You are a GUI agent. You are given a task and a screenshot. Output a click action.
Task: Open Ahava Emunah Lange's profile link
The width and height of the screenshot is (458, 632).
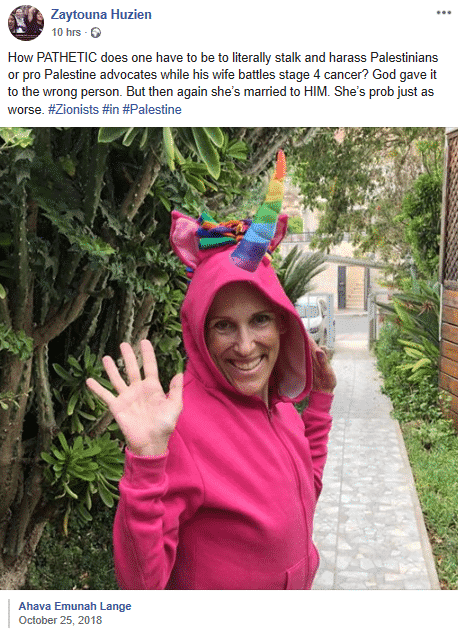[x=75, y=606]
